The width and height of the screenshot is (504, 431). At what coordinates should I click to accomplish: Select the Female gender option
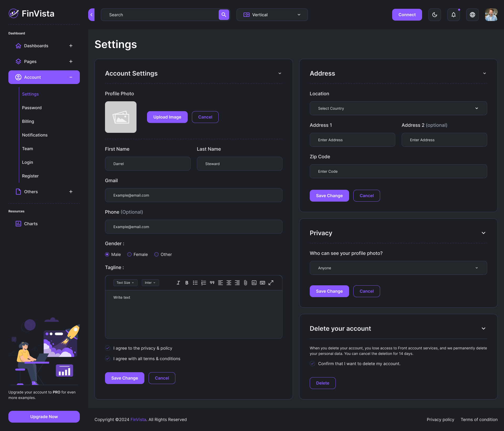129,254
